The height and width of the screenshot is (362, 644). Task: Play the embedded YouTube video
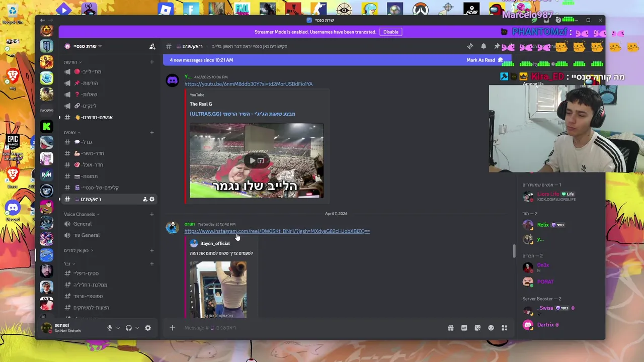click(x=253, y=161)
